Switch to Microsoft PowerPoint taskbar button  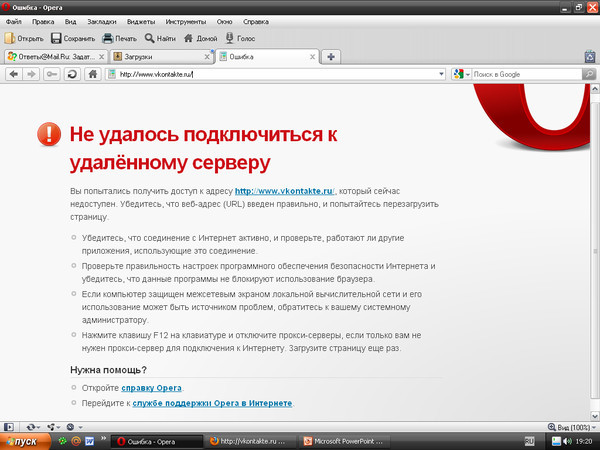pyautogui.click(x=344, y=441)
